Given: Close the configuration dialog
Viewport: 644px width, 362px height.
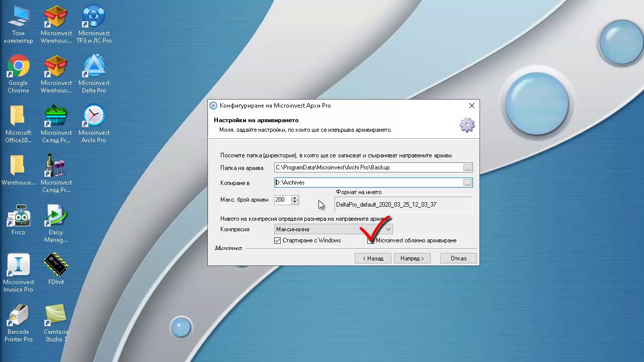Looking at the screenshot, I should pos(471,106).
